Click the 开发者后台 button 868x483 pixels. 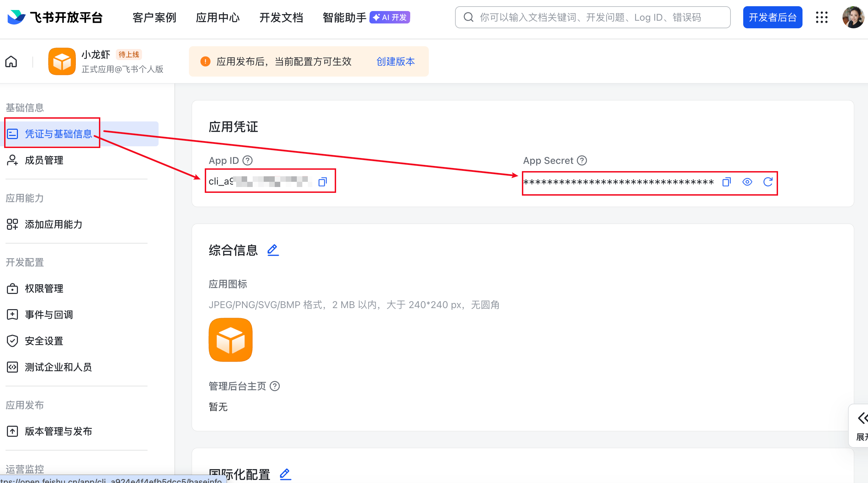772,17
